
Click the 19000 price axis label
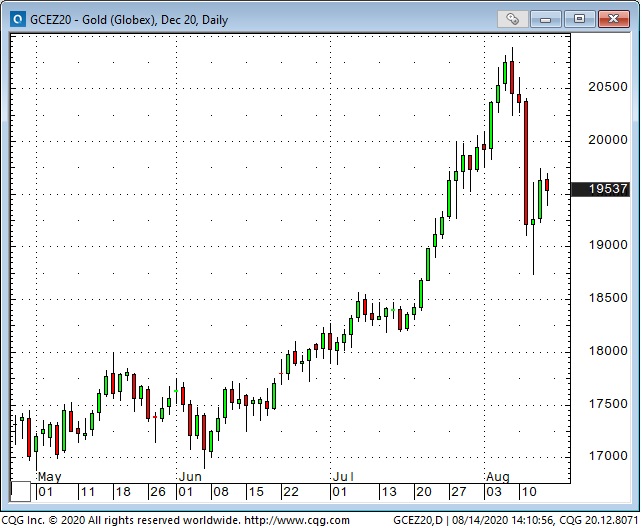click(608, 245)
